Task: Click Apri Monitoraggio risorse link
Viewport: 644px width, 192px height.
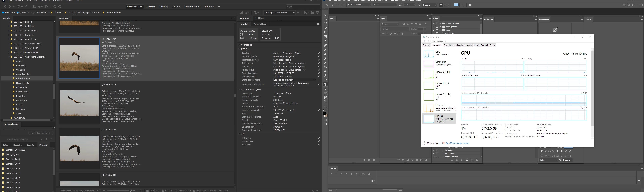Action: (457, 143)
